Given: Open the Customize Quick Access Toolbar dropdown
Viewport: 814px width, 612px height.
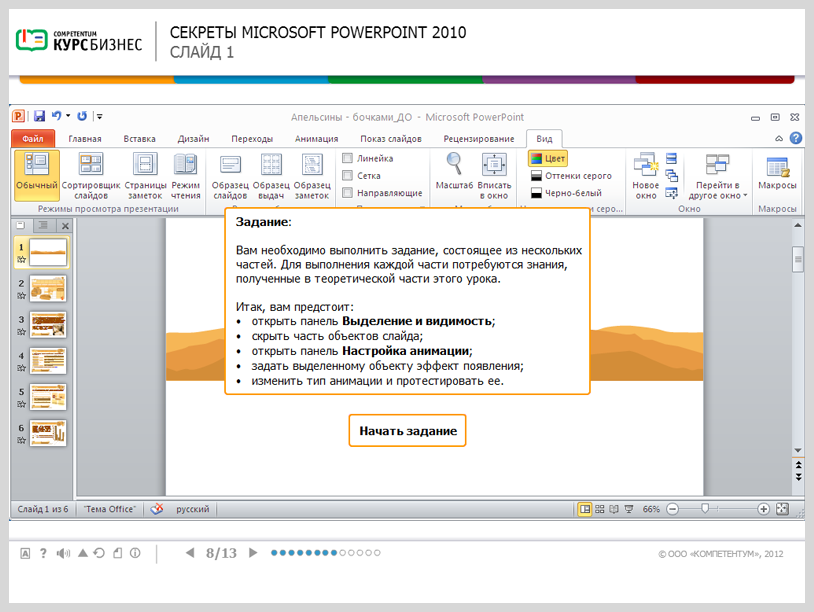Looking at the screenshot, I should (99, 116).
